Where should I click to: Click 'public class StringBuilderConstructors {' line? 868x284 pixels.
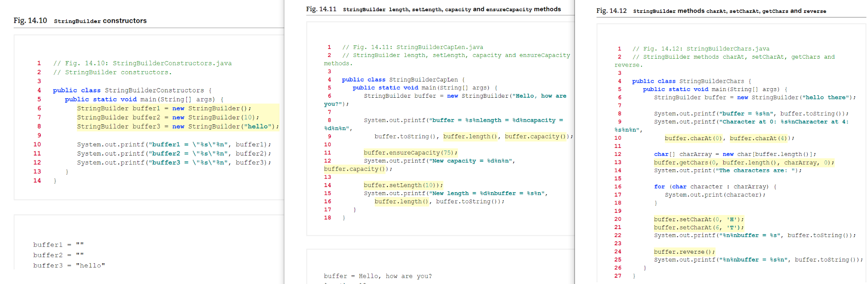tap(132, 90)
